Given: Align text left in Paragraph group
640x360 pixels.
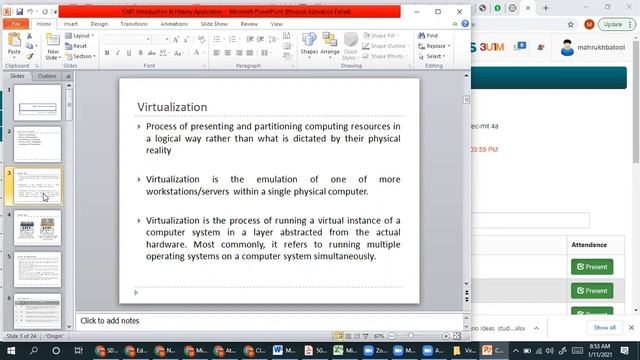Looking at the screenshot, I should pyautogui.click(x=217, y=53).
